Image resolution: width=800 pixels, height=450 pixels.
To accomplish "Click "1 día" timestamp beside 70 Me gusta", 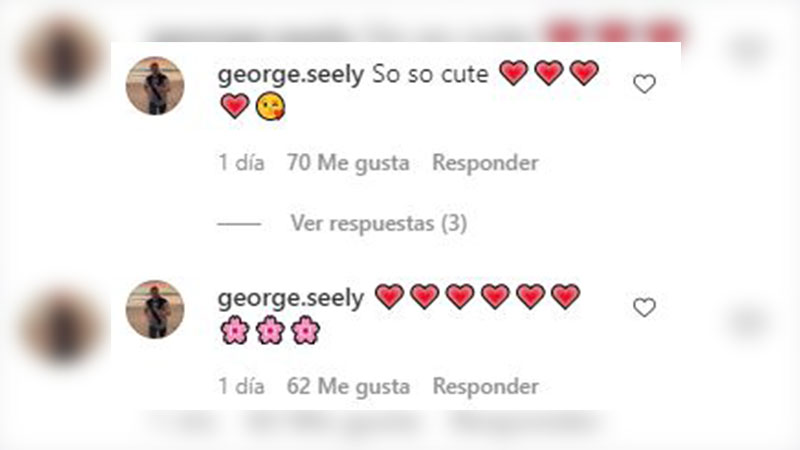I will [x=241, y=163].
